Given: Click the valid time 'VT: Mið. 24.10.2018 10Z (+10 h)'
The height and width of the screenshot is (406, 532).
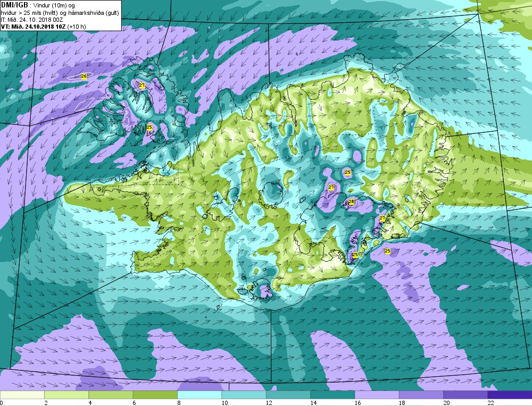Looking at the screenshot, I should click(x=44, y=27).
